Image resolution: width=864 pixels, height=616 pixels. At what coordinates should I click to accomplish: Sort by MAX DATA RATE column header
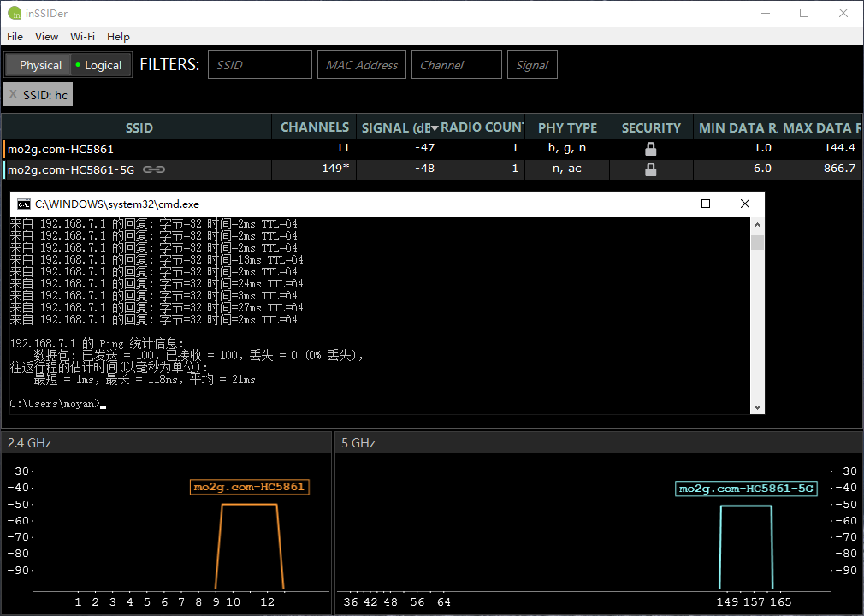[821, 127]
